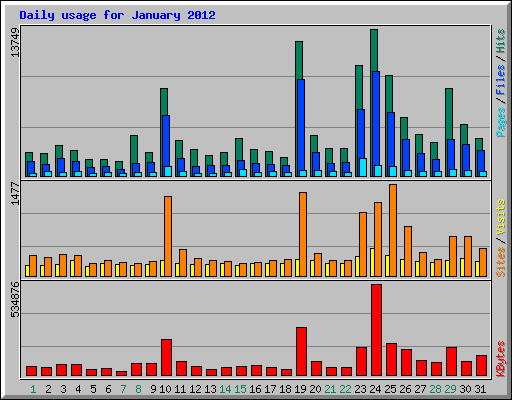Click the chart title 'Daily usage for January 2012'
512x400 pixels.
click(x=117, y=15)
